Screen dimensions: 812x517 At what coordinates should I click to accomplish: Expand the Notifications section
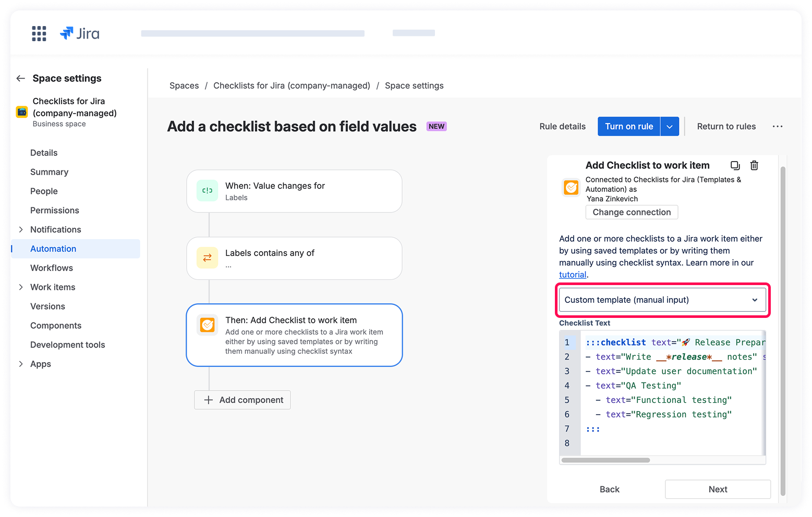coord(21,229)
